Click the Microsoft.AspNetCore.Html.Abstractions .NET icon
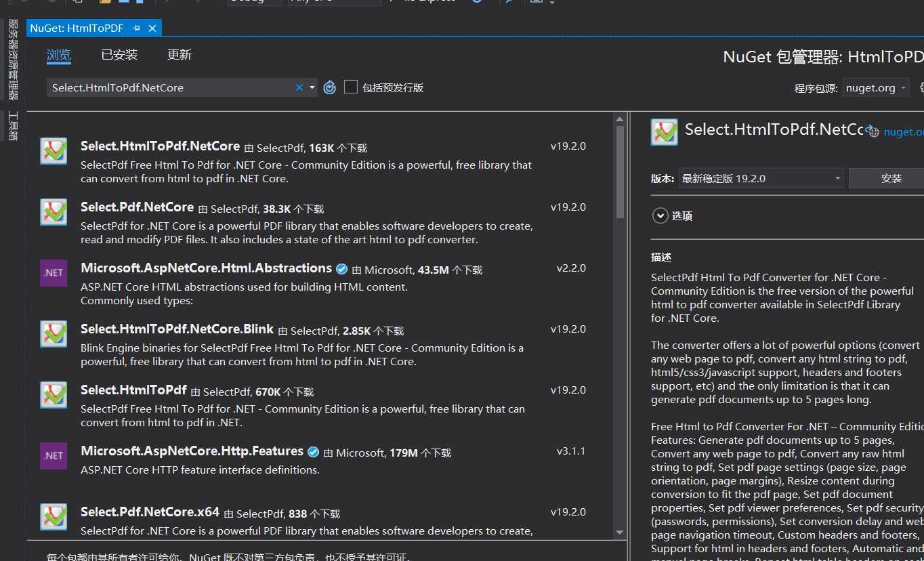Screen dimensions: 924x561 click(54, 273)
